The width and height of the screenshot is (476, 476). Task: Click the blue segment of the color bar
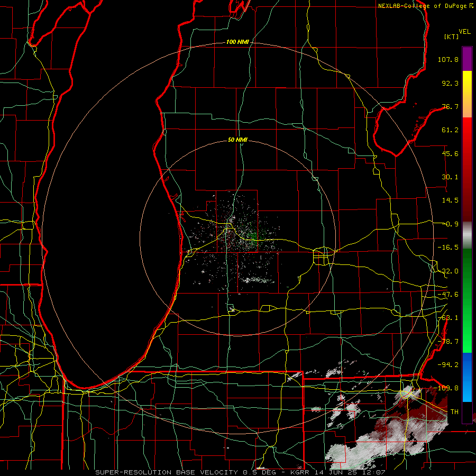467,377
